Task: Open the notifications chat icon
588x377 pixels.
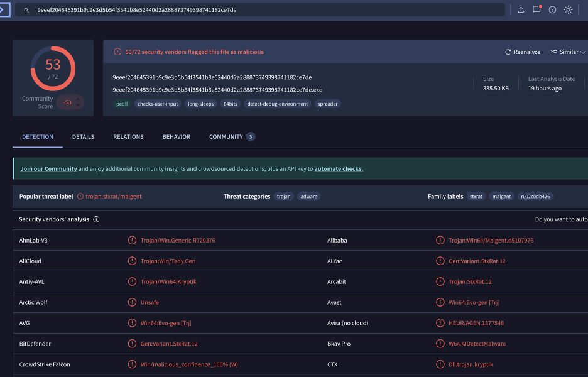Action: tap(536, 9)
